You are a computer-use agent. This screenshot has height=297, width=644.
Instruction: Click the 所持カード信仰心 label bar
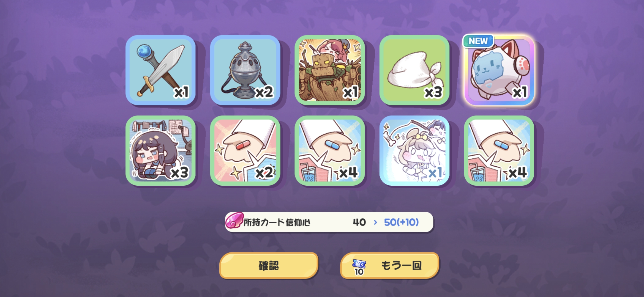coord(329,222)
